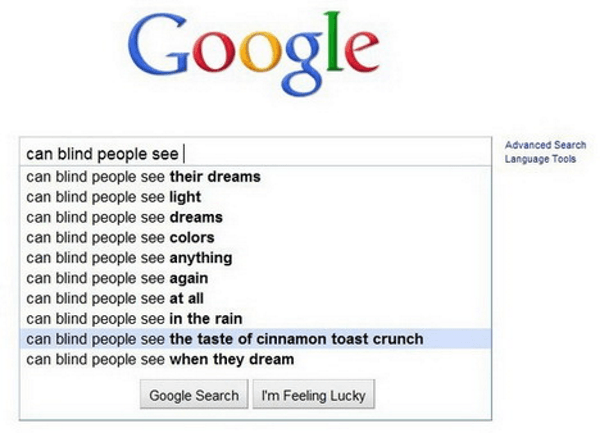600x433 pixels.
Task: Choose the "light" autocomplete suggestion
Action: (x=255, y=197)
